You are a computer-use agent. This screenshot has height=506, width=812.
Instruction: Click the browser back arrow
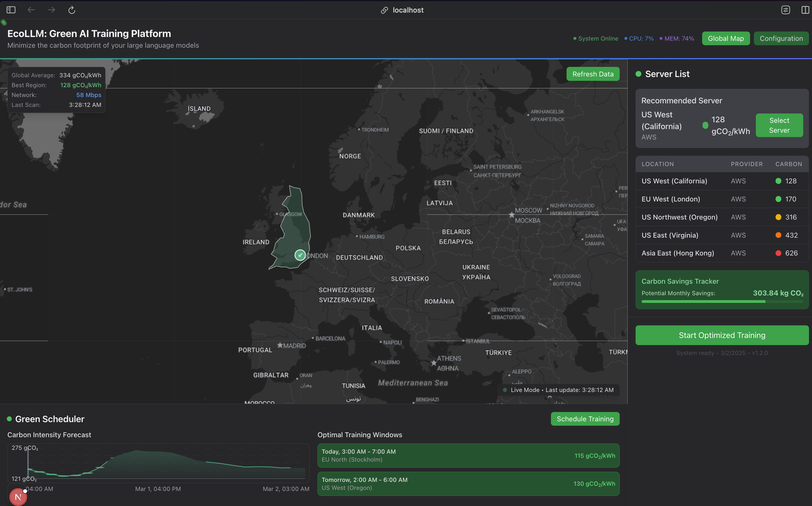[31, 10]
